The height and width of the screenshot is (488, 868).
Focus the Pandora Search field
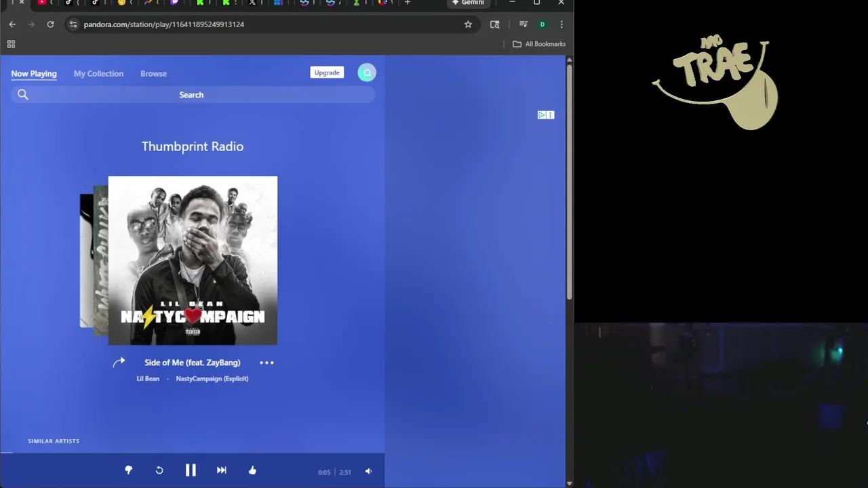click(193, 95)
